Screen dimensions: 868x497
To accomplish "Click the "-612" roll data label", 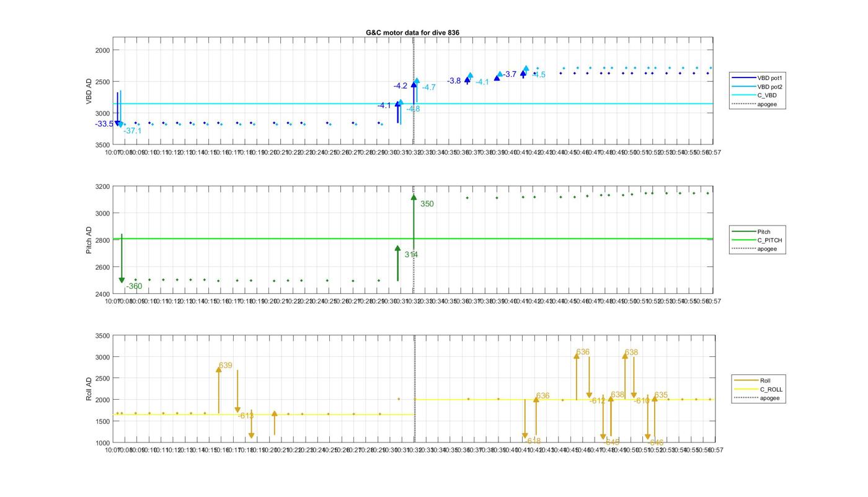I will point(597,401).
